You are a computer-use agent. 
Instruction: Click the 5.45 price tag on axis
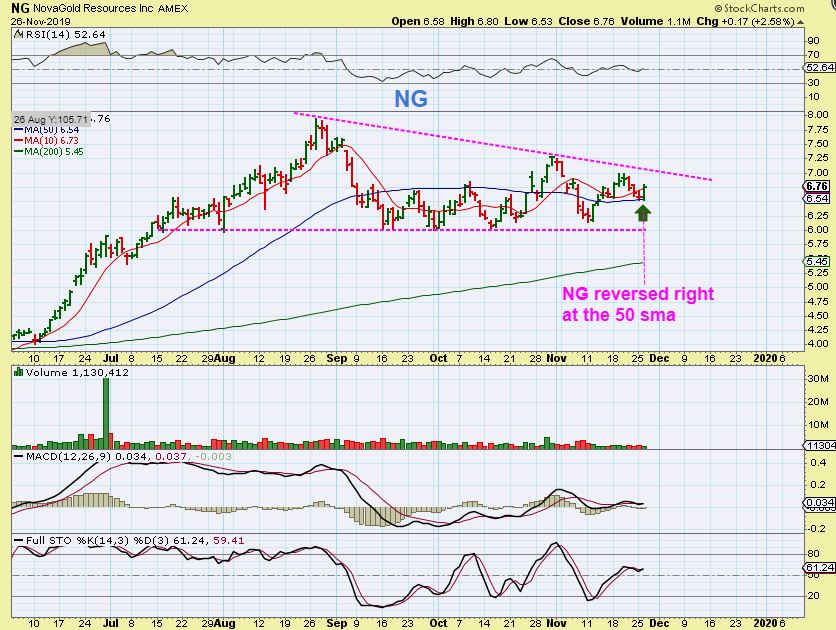(816, 261)
